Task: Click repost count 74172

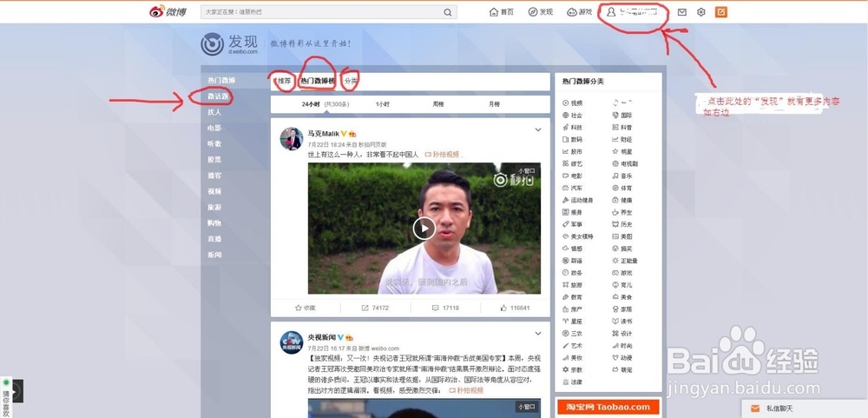Action: point(375,308)
